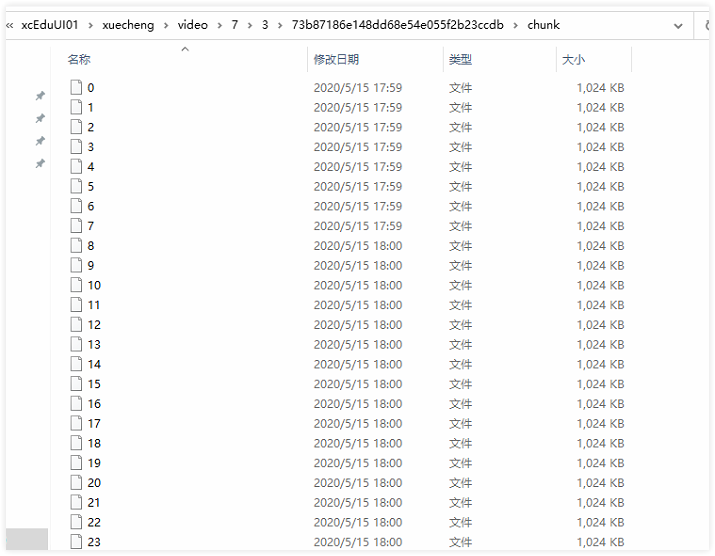Select the file icon for chunk 2
The width and height of the screenshot is (715, 556).
pos(76,127)
